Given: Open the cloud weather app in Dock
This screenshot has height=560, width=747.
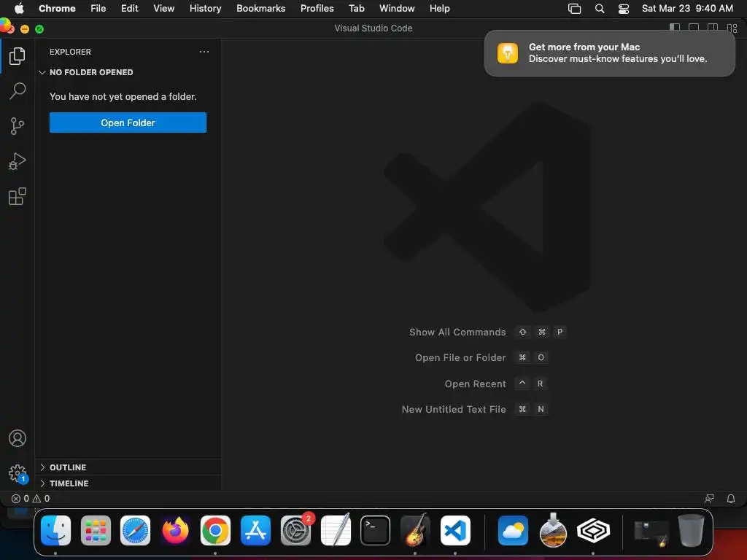Looking at the screenshot, I should [513, 530].
